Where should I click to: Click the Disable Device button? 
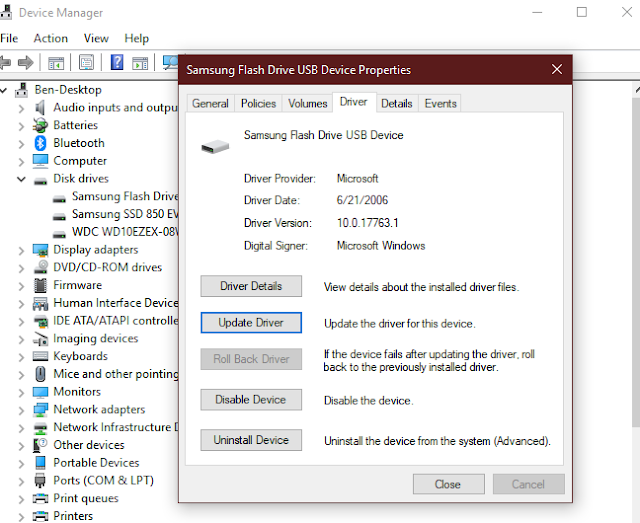[251, 400]
